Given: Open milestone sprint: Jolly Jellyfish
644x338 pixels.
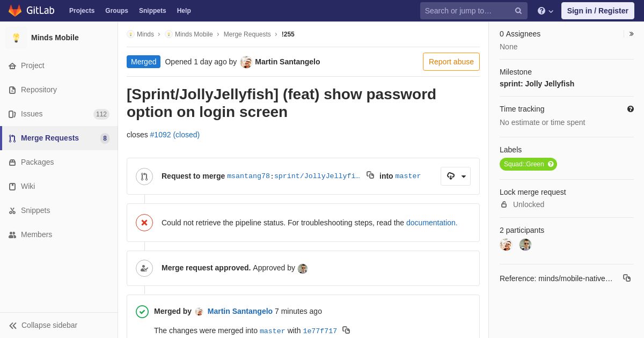Looking at the screenshot, I should click(x=537, y=84).
